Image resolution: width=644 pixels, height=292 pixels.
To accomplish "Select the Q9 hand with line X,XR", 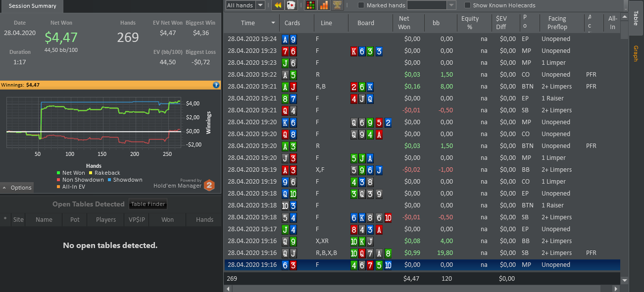I will (x=422, y=241).
